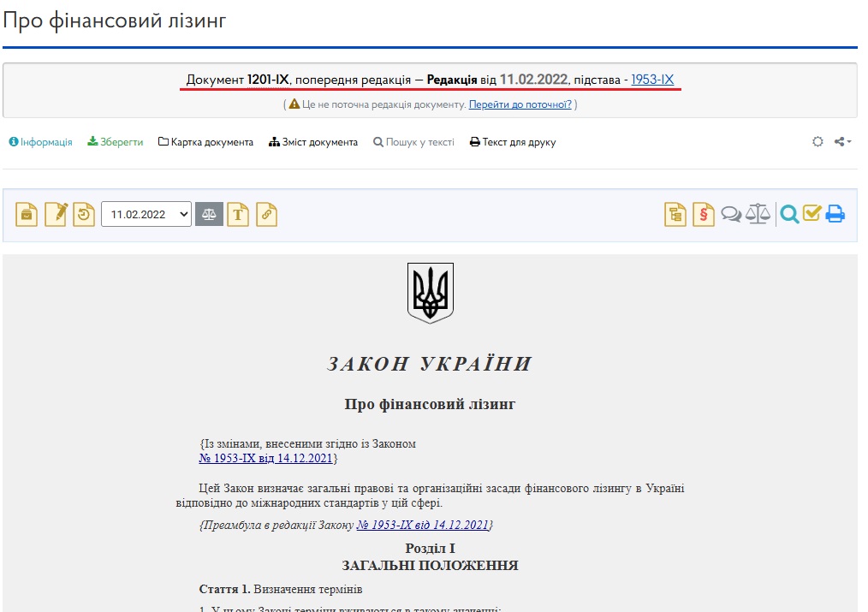Open the 11.02.2022 edition date dropdown
868x612 pixels.
click(146, 214)
